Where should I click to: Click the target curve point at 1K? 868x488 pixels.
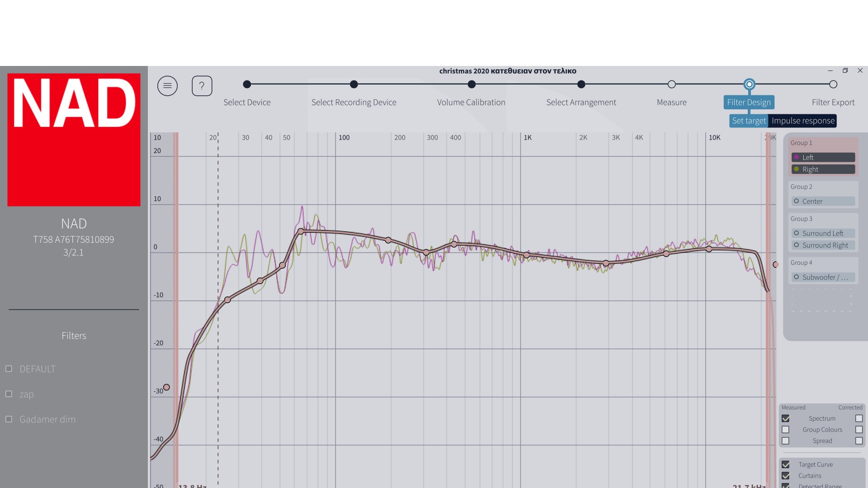pos(527,255)
